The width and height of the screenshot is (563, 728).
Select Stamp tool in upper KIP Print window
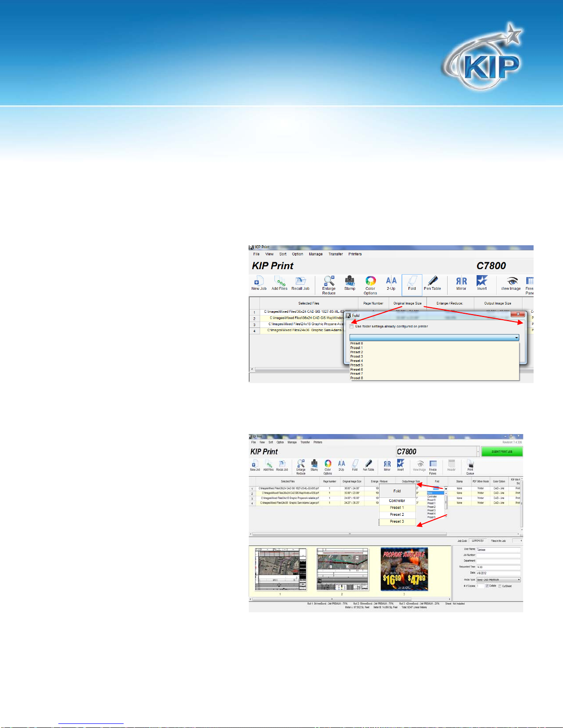point(350,283)
